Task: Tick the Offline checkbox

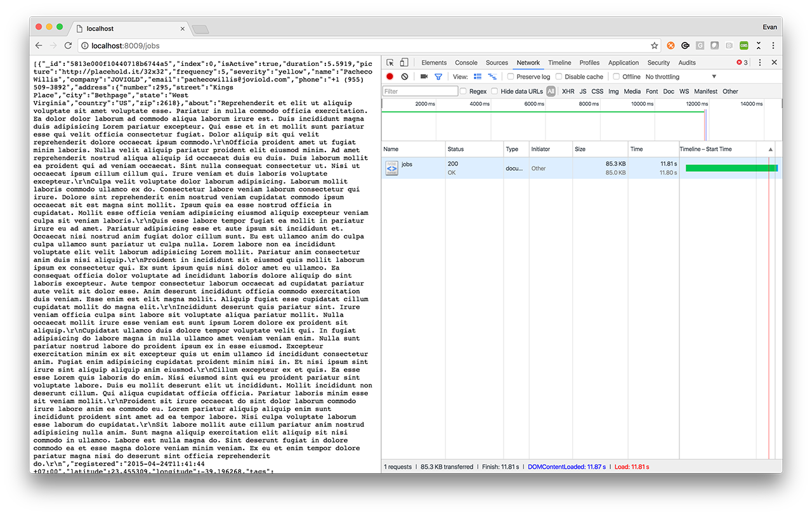Action: (616, 77)
